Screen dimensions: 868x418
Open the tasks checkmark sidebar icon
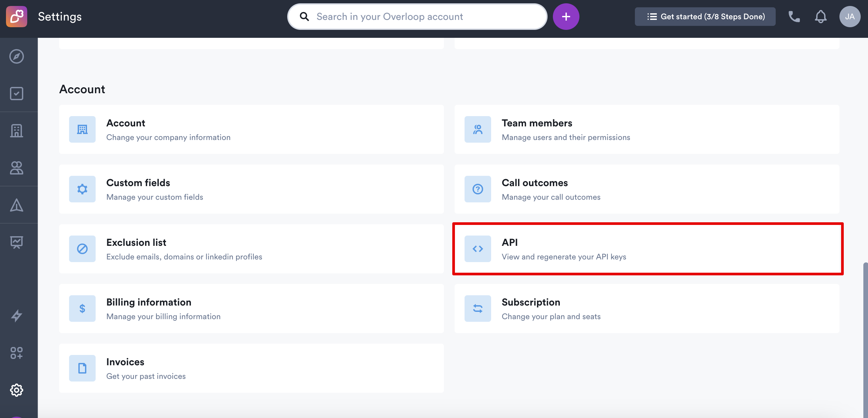17,94
